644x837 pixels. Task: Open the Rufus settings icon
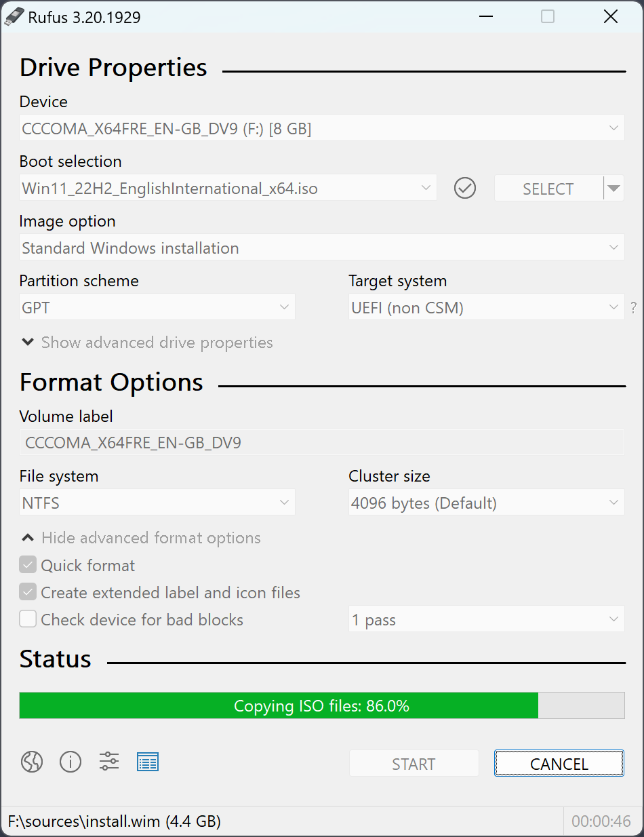pos(108,762)
